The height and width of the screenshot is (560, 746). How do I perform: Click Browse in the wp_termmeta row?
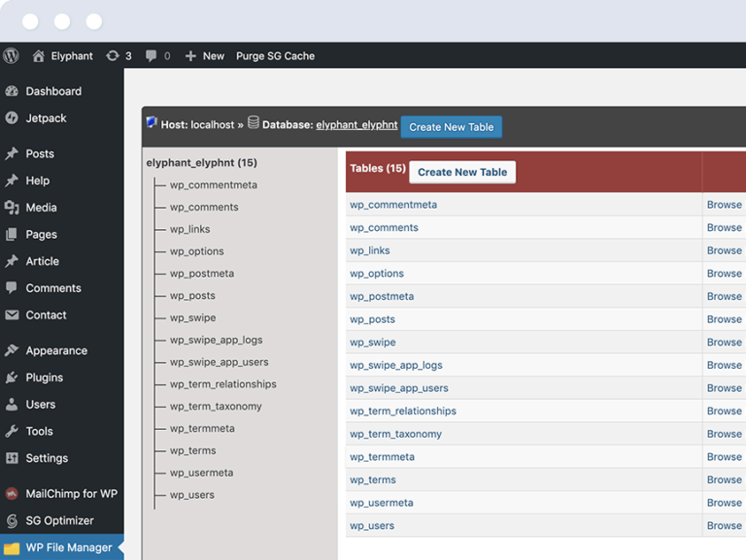coord(724,457)
